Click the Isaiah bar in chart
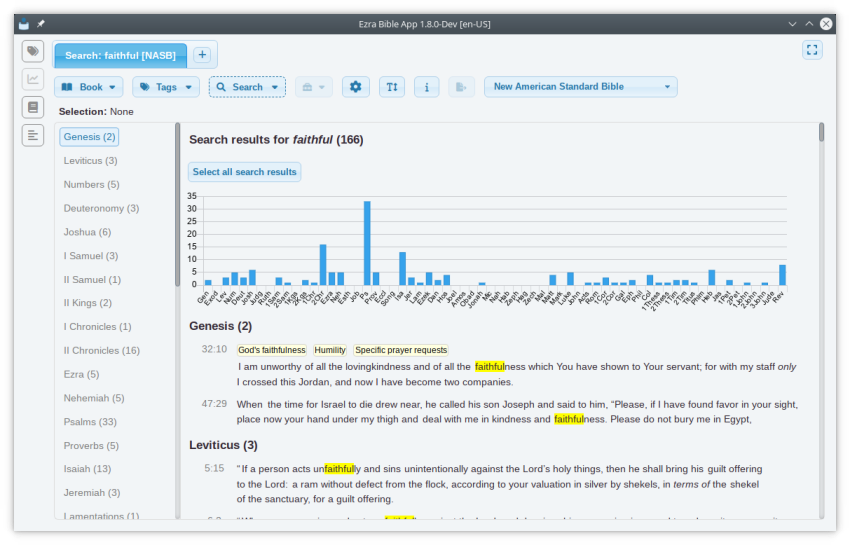The width and height of the screenshot is (850, 545). point(402,268)
